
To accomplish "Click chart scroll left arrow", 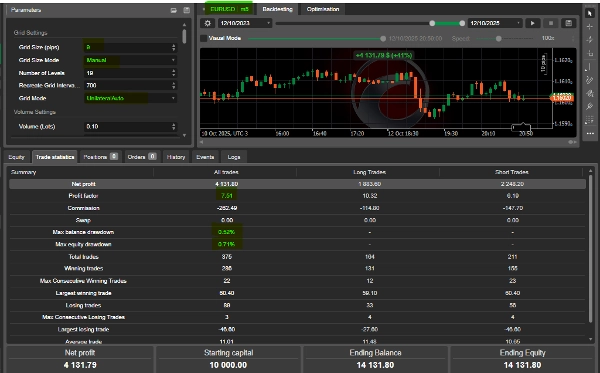I will coord(202,142).
